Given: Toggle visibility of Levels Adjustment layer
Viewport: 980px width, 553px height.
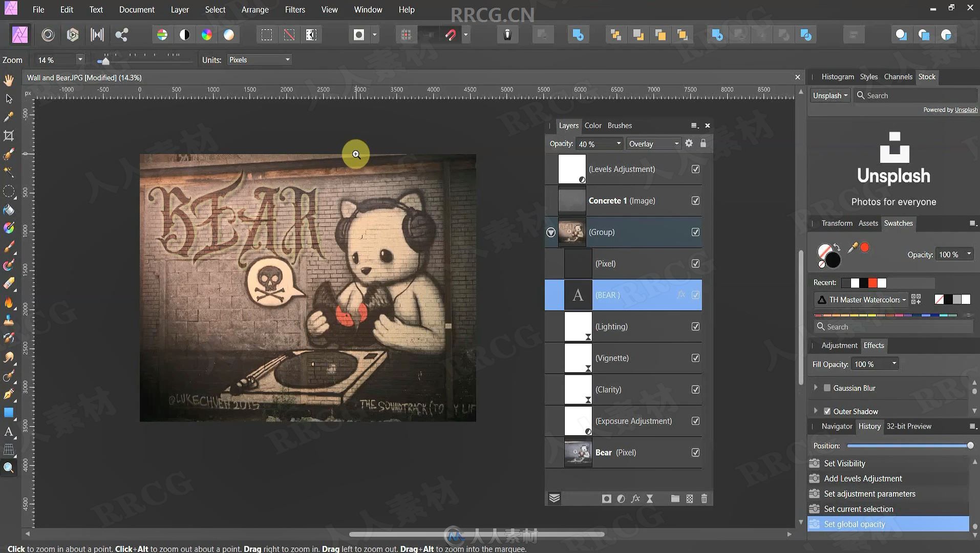Looking at the screenshot, I should 695,169.
